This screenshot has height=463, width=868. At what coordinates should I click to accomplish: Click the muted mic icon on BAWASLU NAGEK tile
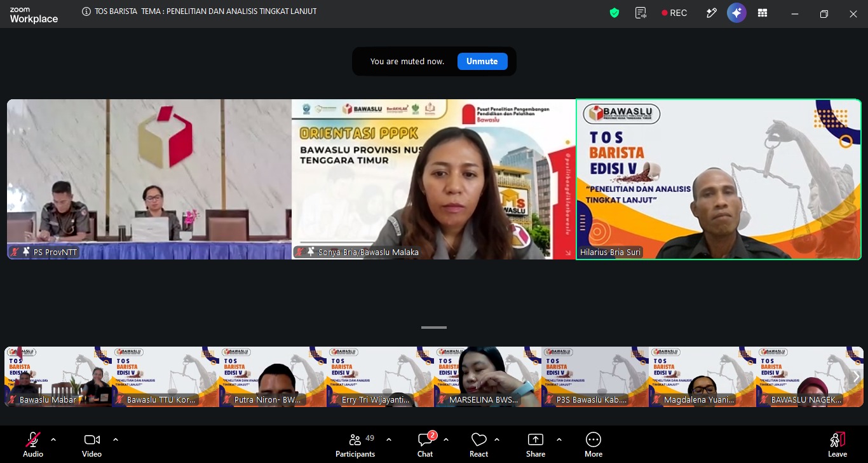tap(764, 400)
